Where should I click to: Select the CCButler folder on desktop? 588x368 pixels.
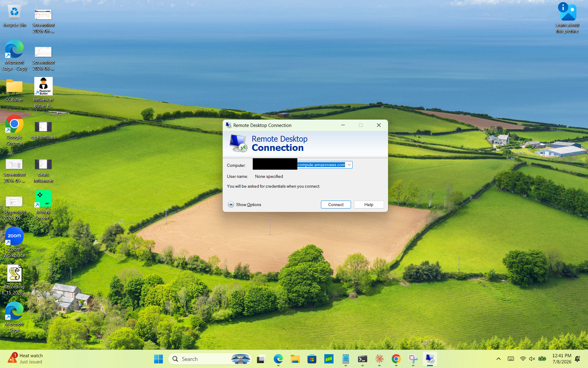click(x=14, y=91)
